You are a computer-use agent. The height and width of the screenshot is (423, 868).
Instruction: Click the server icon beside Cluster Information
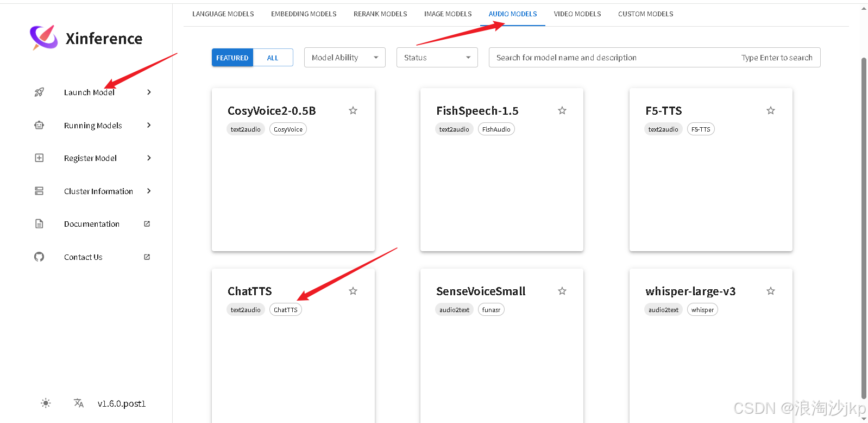tap(39, 191)
